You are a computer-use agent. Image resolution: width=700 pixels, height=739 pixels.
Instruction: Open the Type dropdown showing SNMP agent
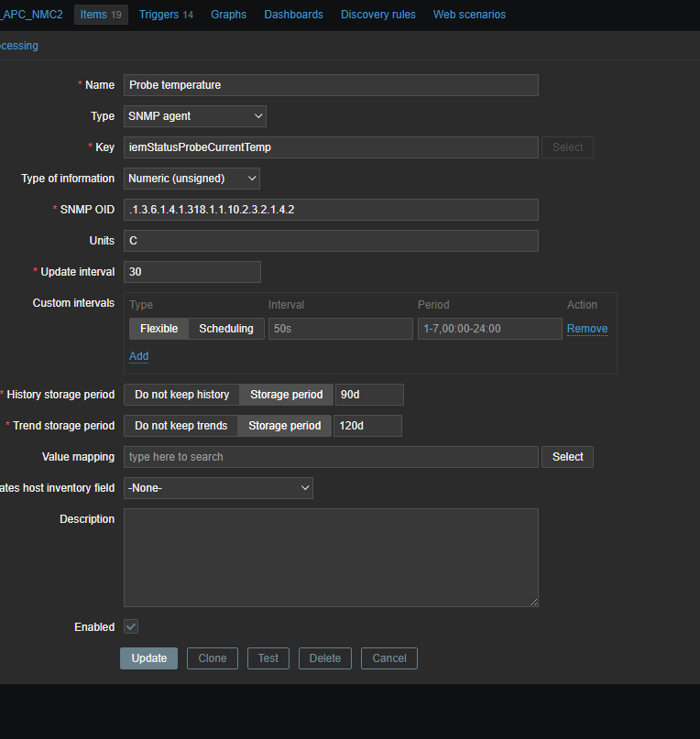point(195,116)
